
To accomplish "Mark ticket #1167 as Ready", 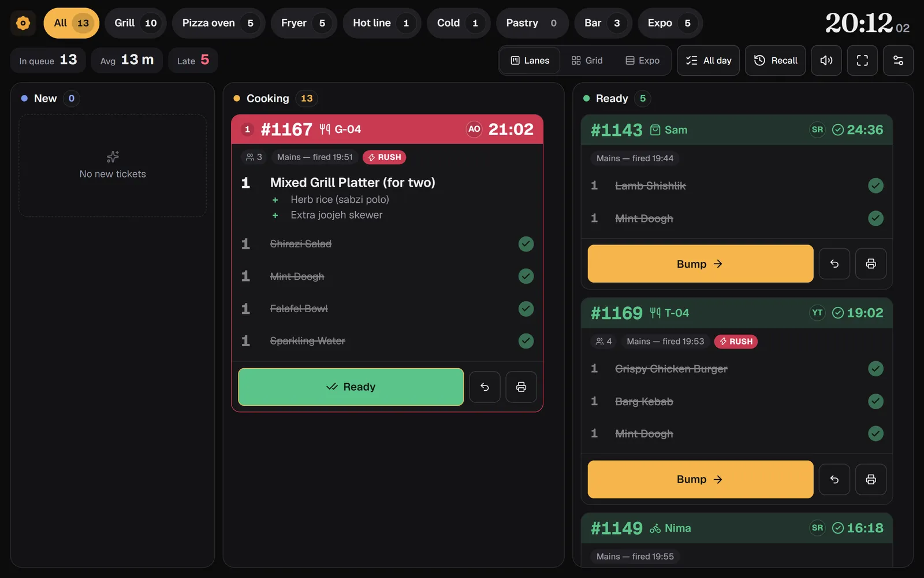I will coord(351,387).
